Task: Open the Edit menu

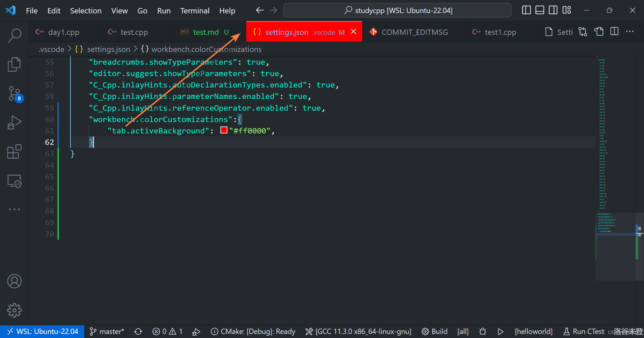Action: [54, 11]
